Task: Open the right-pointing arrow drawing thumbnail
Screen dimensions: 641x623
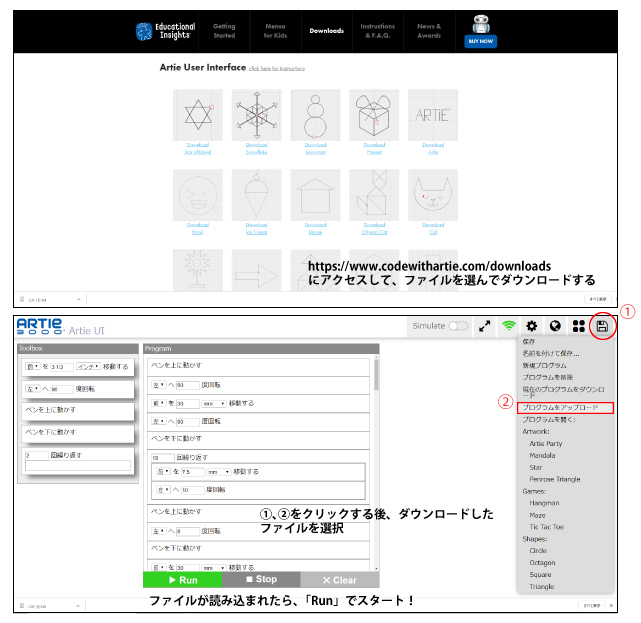Action: [x=257, y=270]
